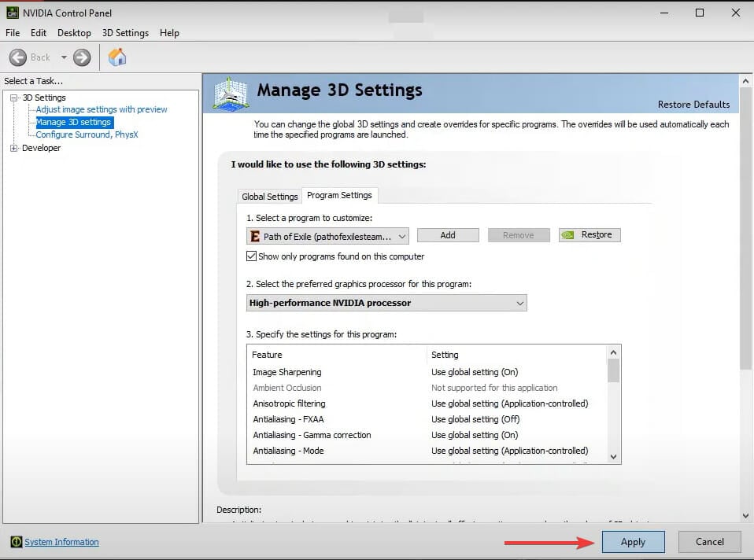Click the Add program button
This screenshot has height=560, width=754.
(448, 235)
